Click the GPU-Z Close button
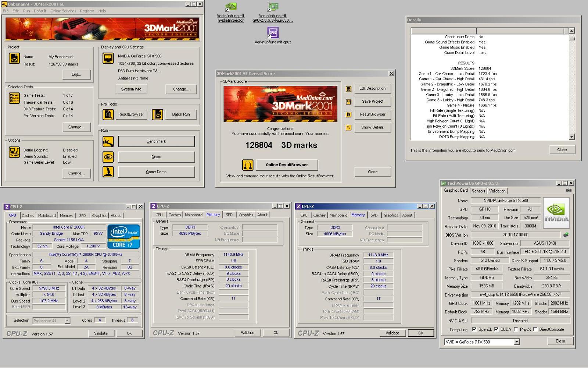This screenshot has width=588, height=368. pos(560,341)
